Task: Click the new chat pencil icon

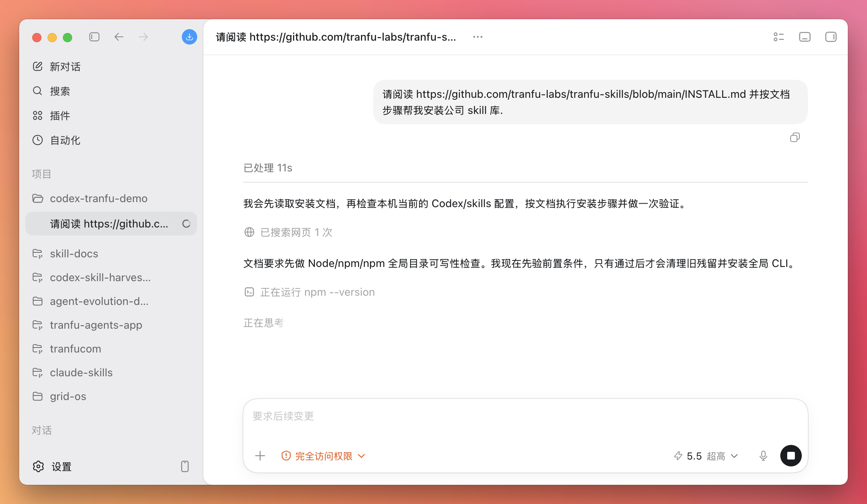Action: [x=38, y=66]
